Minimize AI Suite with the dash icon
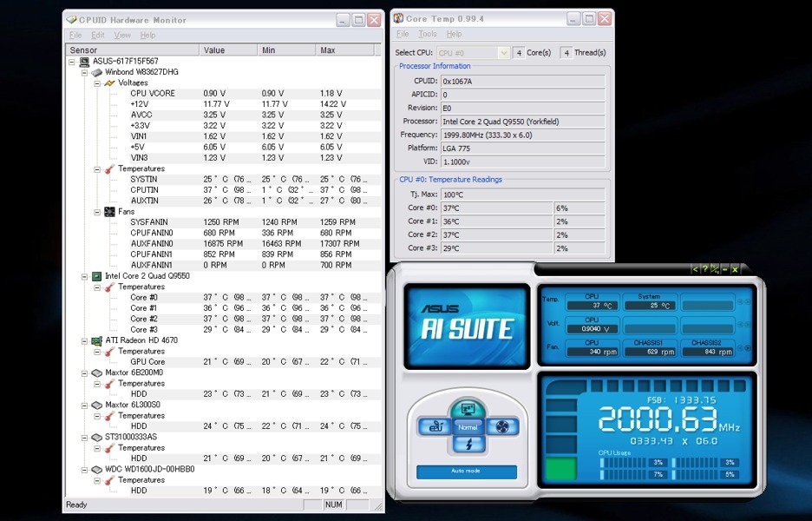 724,269
